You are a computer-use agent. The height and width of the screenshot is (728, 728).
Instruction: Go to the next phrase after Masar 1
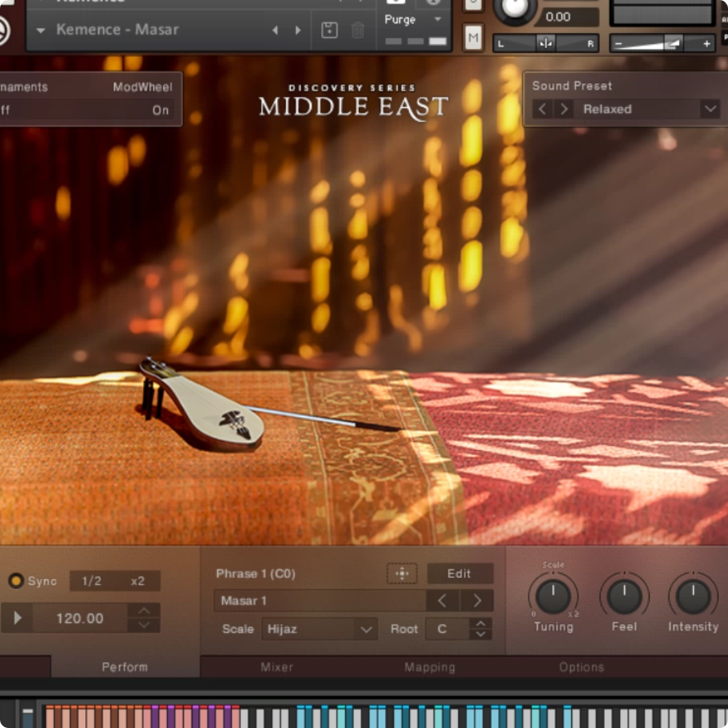coord(477,601)
